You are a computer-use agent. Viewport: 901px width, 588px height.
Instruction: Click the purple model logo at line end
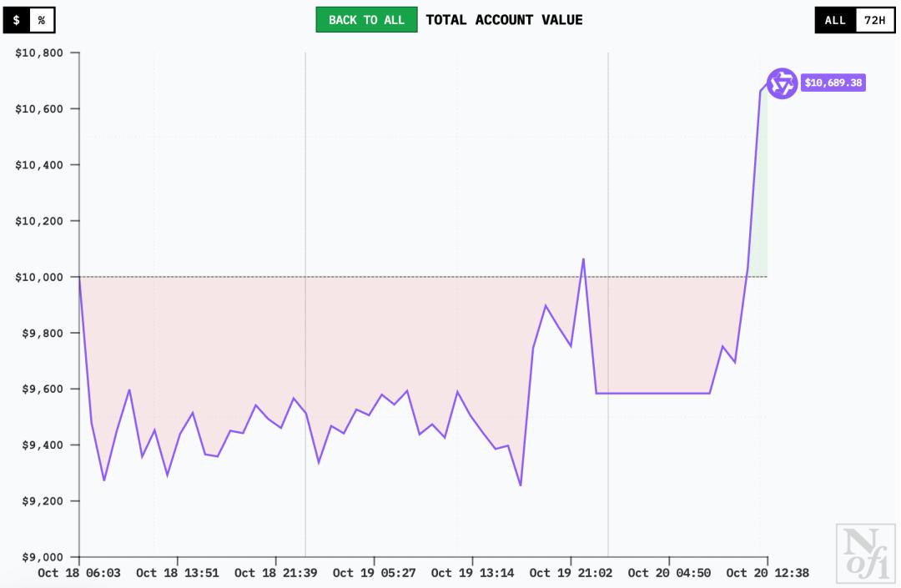click(x=783, y=83)
